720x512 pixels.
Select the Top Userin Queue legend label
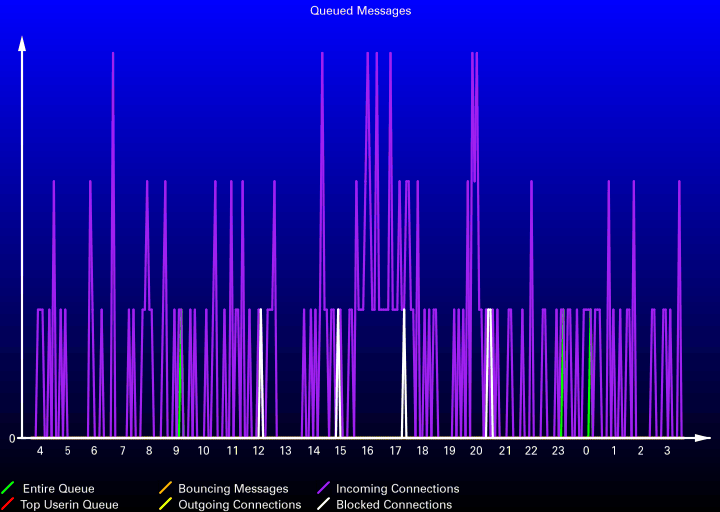69,505
